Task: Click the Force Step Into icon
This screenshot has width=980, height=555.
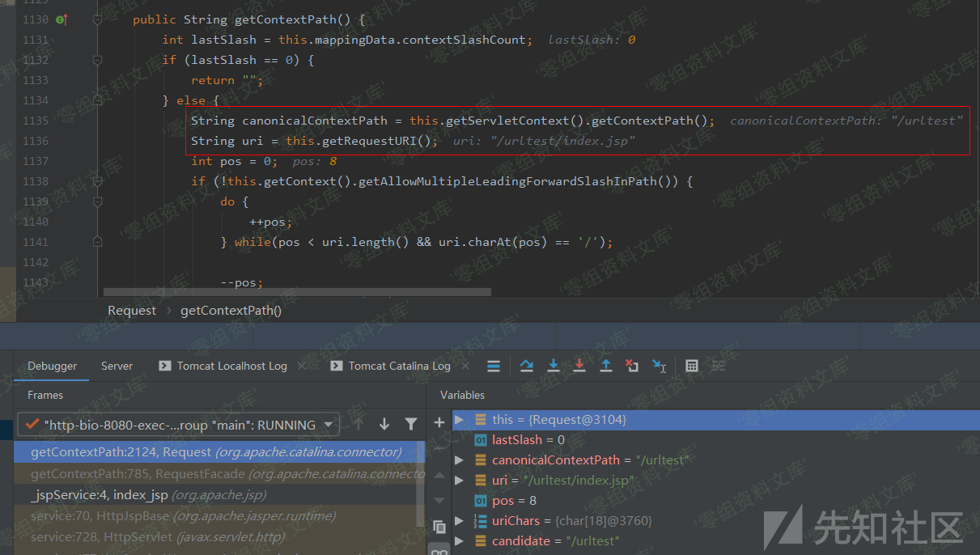Action: click(x=579, y=366)
